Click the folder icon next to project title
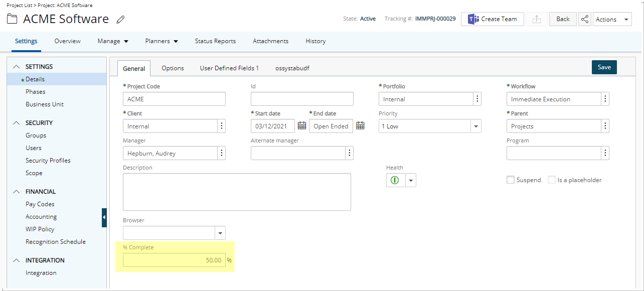Screen dimensions: 644x291 [12, 19]
